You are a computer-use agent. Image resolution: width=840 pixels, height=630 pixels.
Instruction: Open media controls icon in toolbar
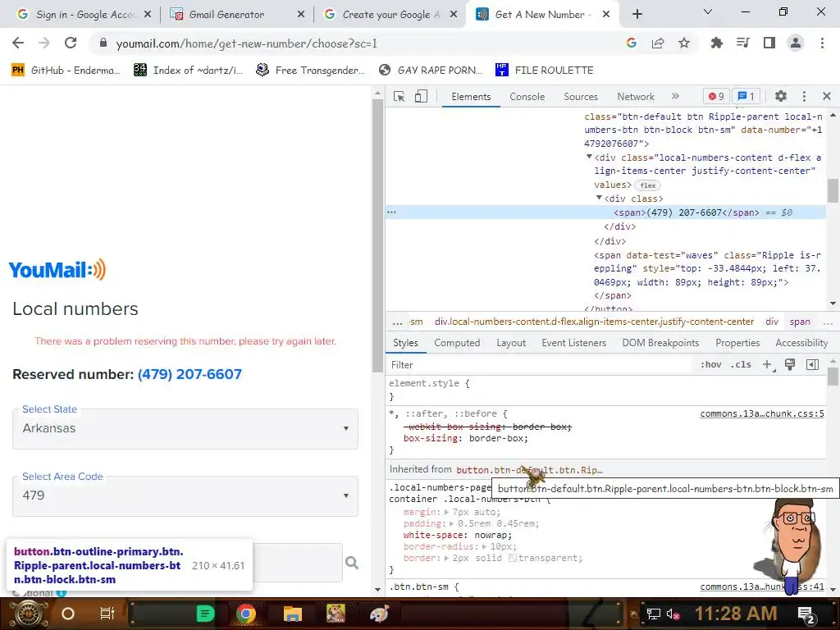743,43
